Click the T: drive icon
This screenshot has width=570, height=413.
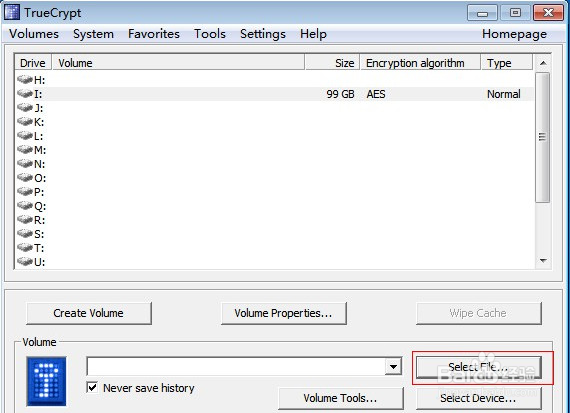coord(25,248)
